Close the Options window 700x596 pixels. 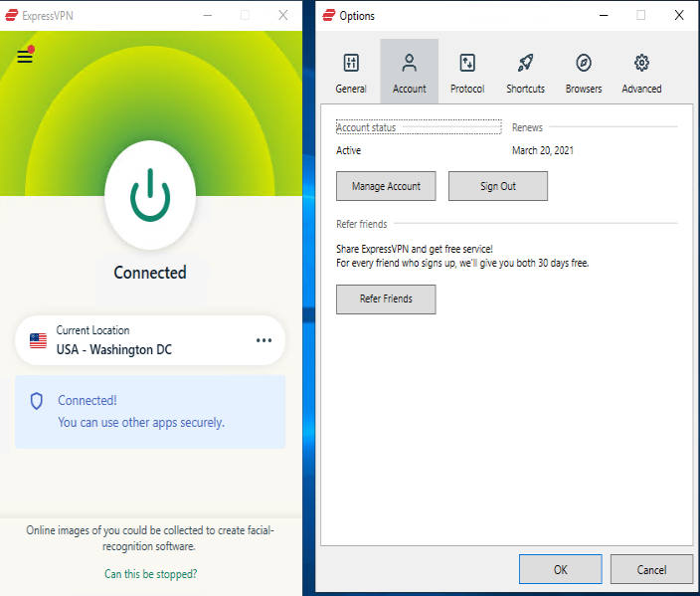coord(679,16)
